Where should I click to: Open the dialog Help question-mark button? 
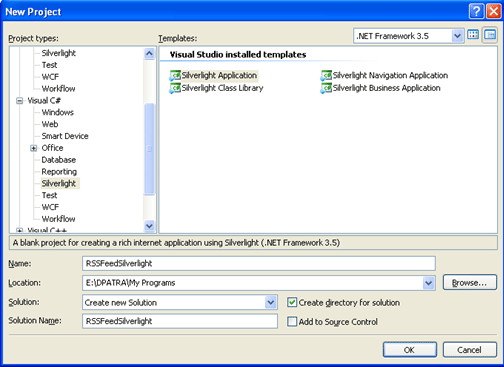point(476,12)
